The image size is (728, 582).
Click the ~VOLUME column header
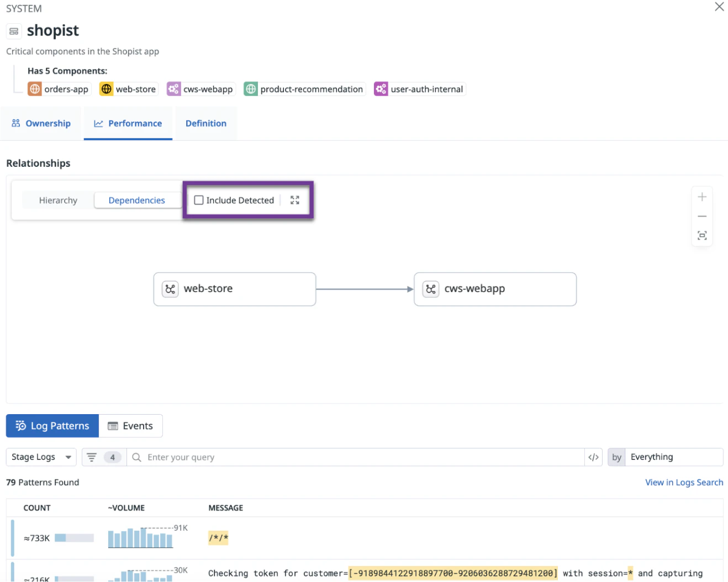[126, 508]
